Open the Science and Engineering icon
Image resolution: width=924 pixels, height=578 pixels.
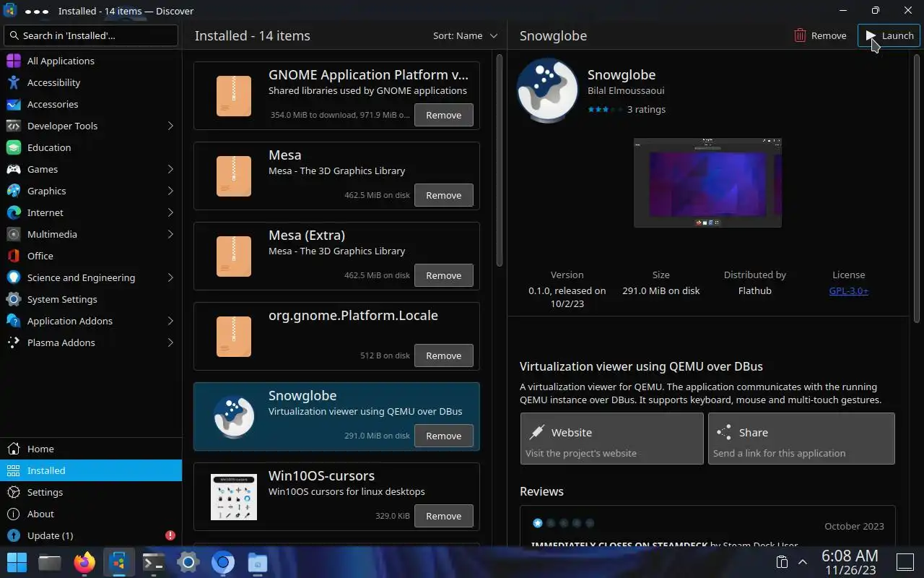click(14, 277)
